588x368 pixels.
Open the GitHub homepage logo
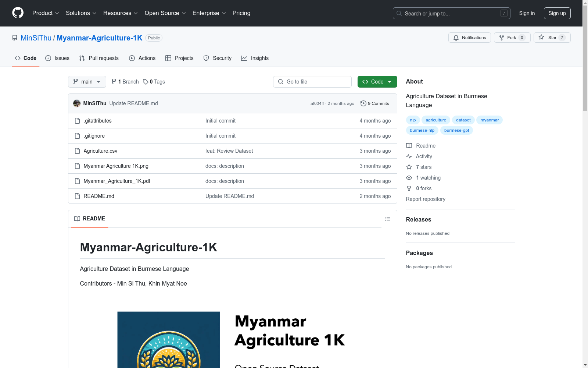[x=18, y=13]
